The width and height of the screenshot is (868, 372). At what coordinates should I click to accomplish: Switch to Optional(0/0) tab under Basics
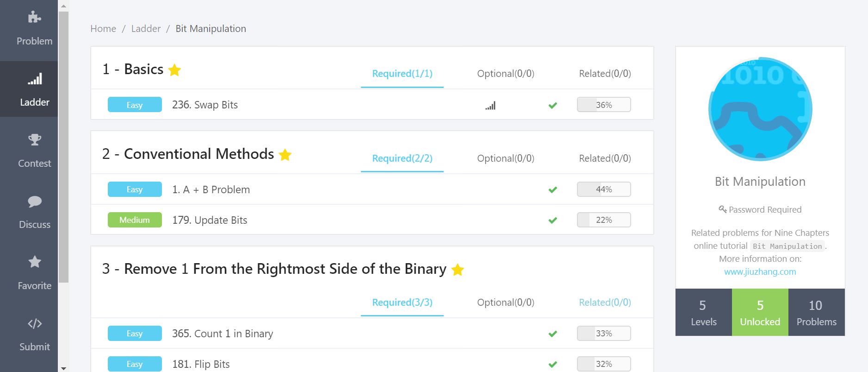tap(505, 74)
